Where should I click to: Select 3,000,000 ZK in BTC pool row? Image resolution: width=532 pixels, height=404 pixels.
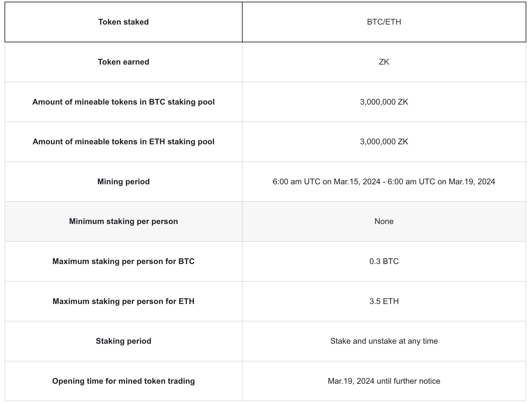pyautogui.click(x=384, y=102)
